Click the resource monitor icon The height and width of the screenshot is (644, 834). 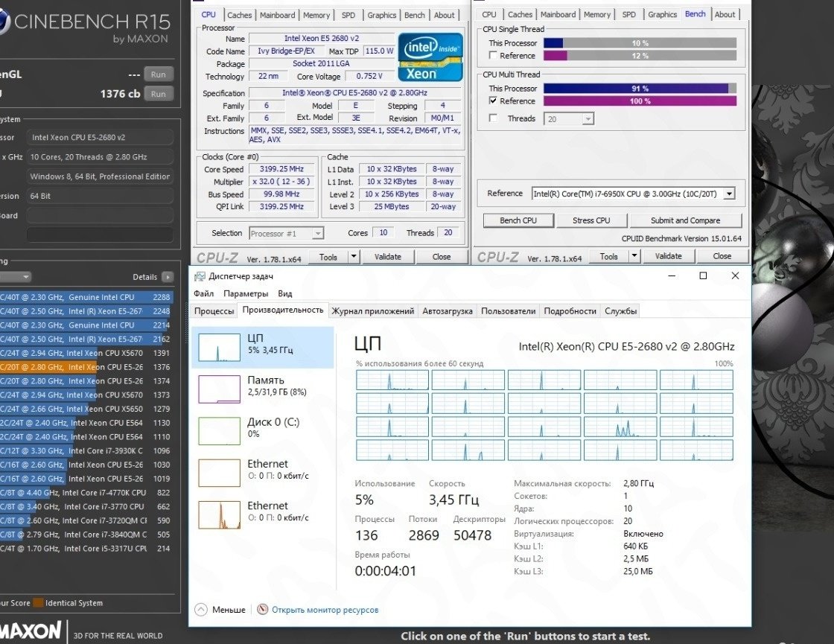click(x=262, y=610)
